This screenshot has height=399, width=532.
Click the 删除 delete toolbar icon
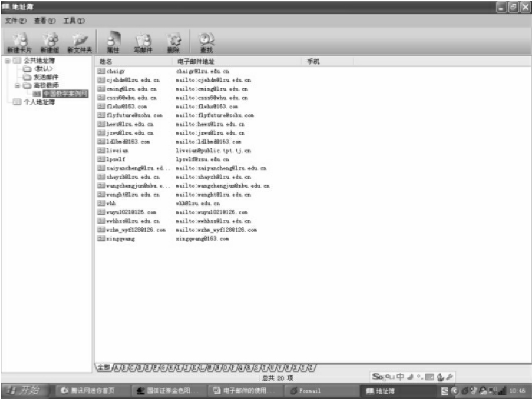173,42
